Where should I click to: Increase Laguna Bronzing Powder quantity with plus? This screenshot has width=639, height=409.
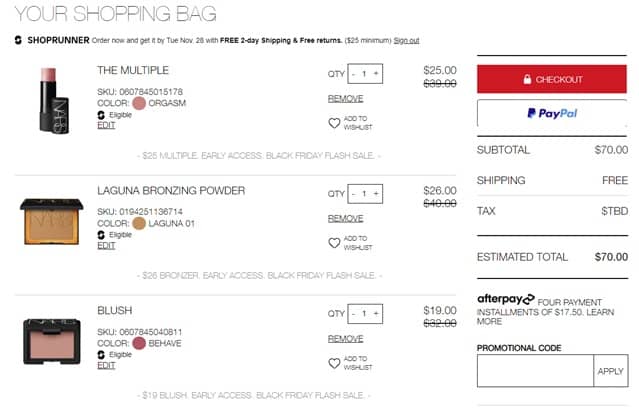pyautogui.click(x=376, y=193)
